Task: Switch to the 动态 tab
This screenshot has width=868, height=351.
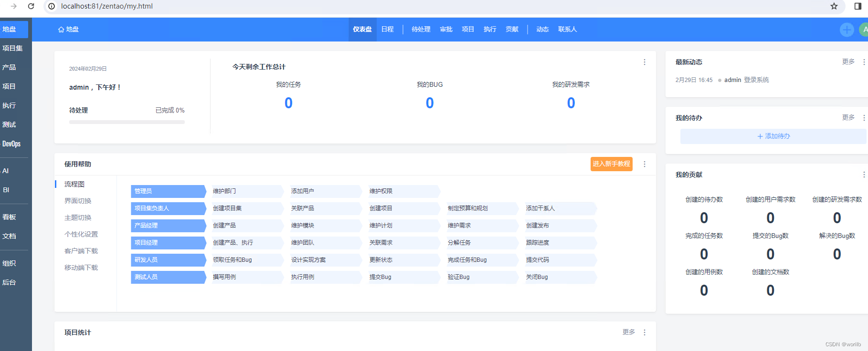Action: coord(543,30)
